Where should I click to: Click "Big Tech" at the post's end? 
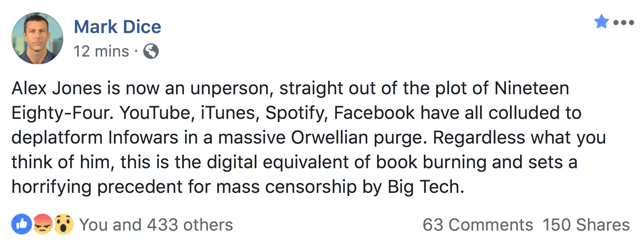(426, 187)
